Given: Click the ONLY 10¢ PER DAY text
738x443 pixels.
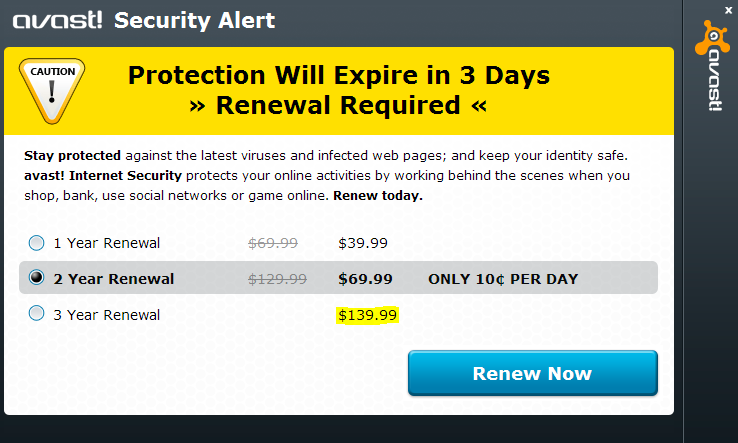Looking at the screenshot, I should [x=503, y=279].
